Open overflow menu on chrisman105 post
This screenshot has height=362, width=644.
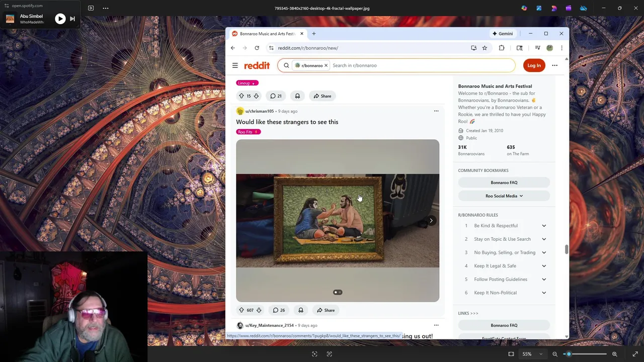coord(436,111)
